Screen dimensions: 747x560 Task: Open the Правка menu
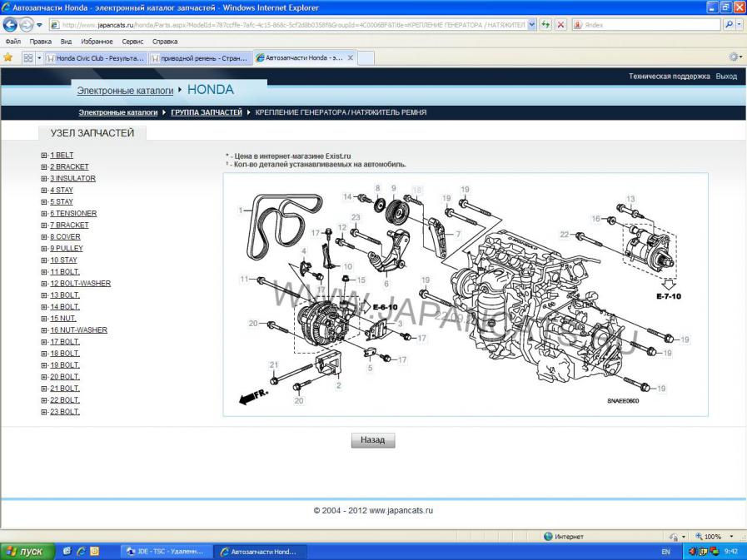point(40,42)
